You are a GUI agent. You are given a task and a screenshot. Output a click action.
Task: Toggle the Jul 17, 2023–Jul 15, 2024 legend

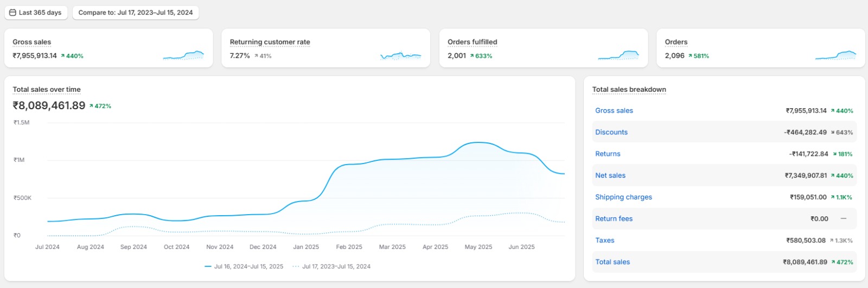point(331,266)
